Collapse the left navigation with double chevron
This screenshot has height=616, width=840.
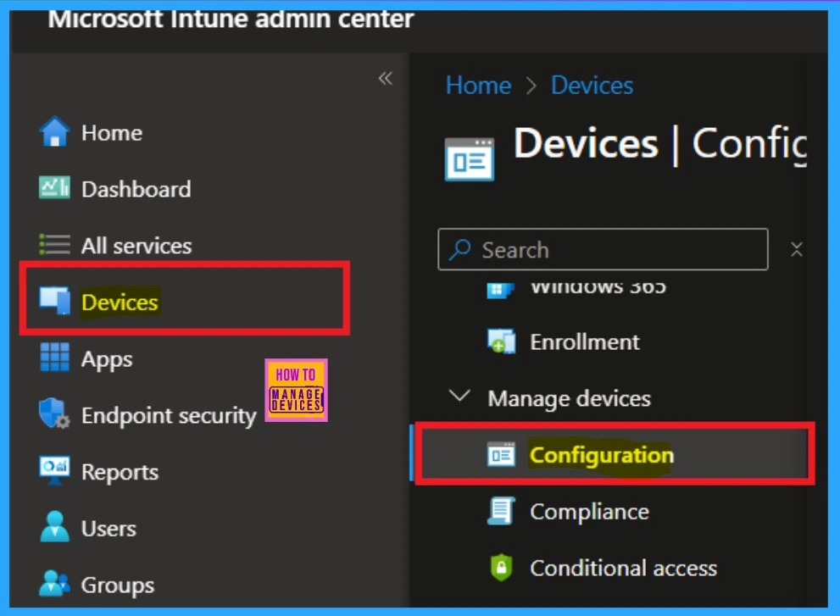(x=385, y=79)
